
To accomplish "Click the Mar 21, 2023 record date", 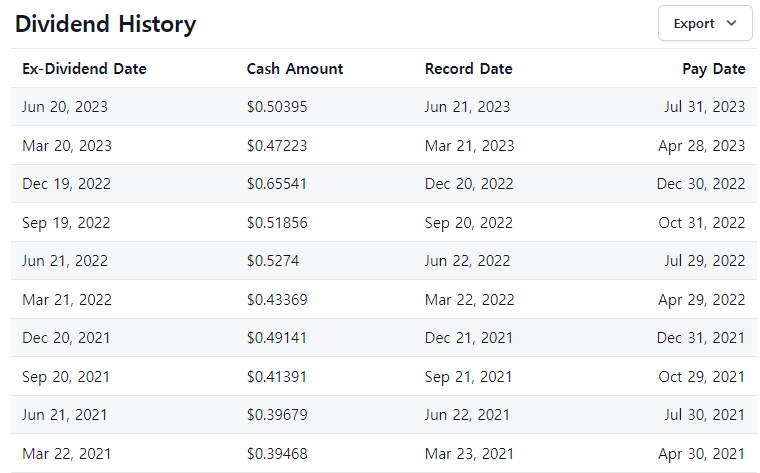I will (x=469, y=145).
